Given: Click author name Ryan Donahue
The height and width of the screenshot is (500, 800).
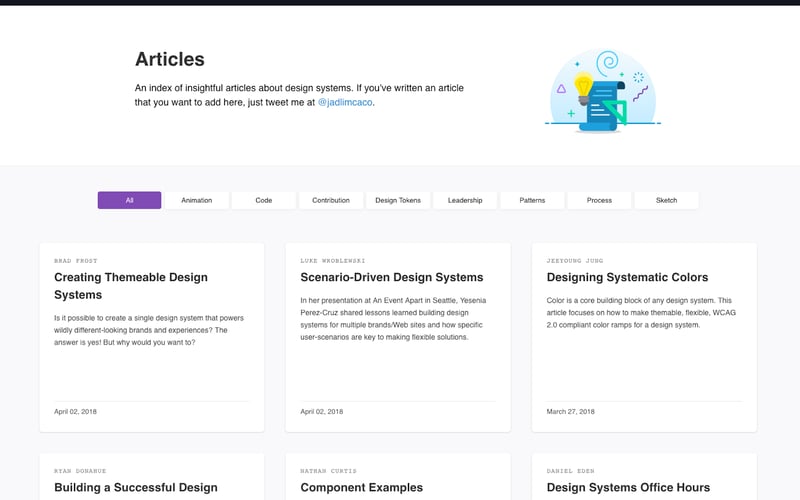Looking at the screenshot, I should [x=80, y=471].
